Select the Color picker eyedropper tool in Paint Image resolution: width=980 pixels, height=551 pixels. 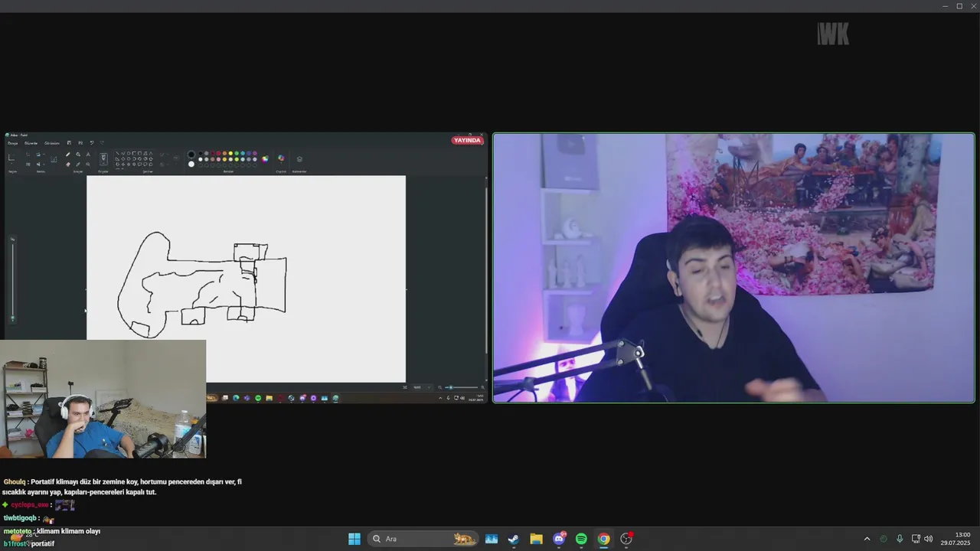(78, 164)
